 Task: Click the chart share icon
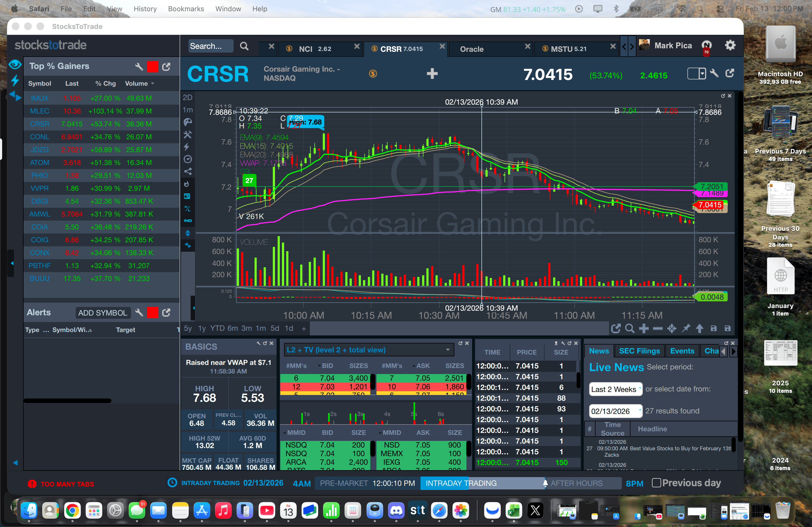click(188, 171)
